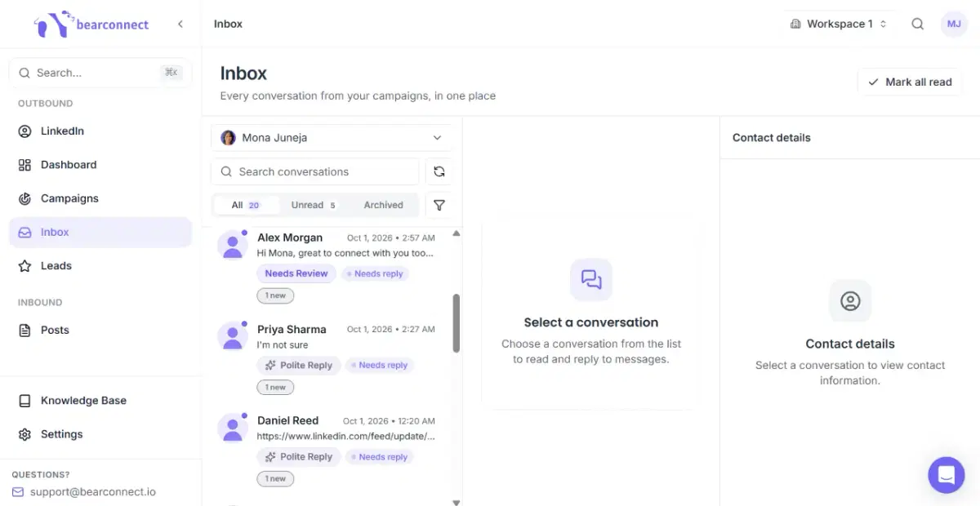Click Daniel Reed's Polite Reply tag
The image size is (980, 506).
[298, 457]
